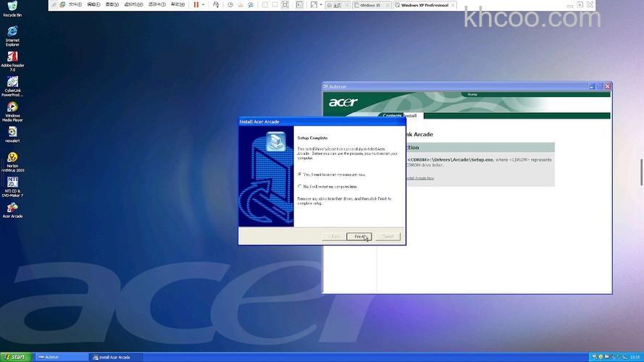The width and height of the screenshot is (644, 362).
Task: Click the Finish button in setup wizard
Action: [359, 237]
